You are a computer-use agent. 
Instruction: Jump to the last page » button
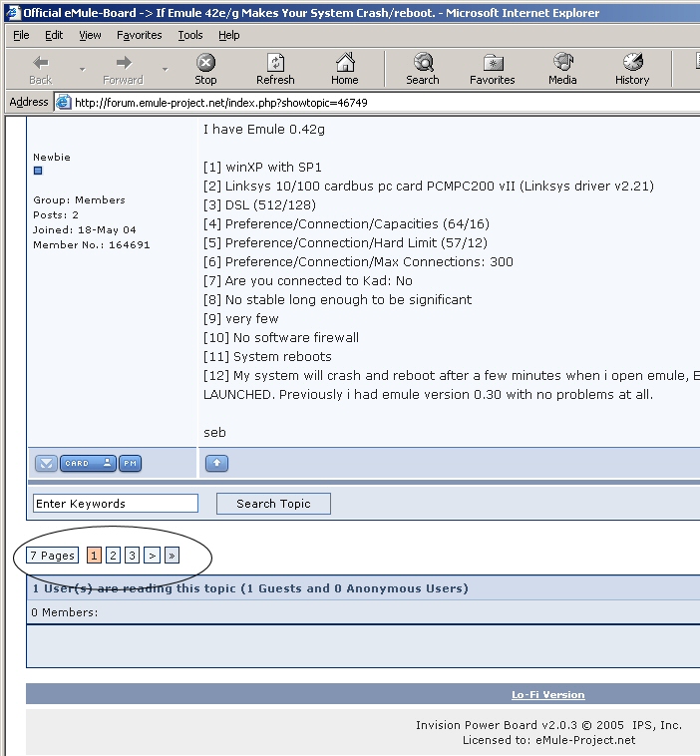point(172,556)
